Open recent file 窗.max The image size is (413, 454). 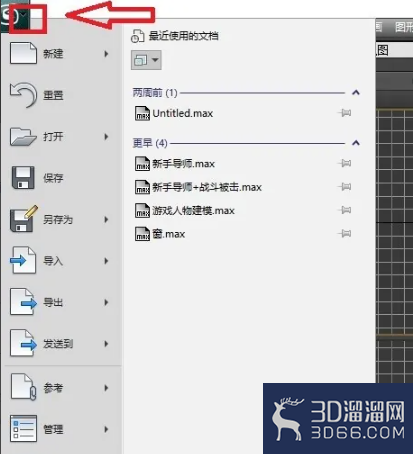pos(169,234)
